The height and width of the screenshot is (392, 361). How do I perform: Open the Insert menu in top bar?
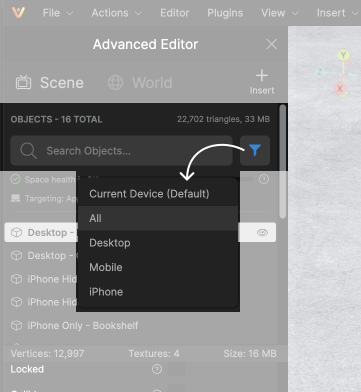click(x=337, y=13)
